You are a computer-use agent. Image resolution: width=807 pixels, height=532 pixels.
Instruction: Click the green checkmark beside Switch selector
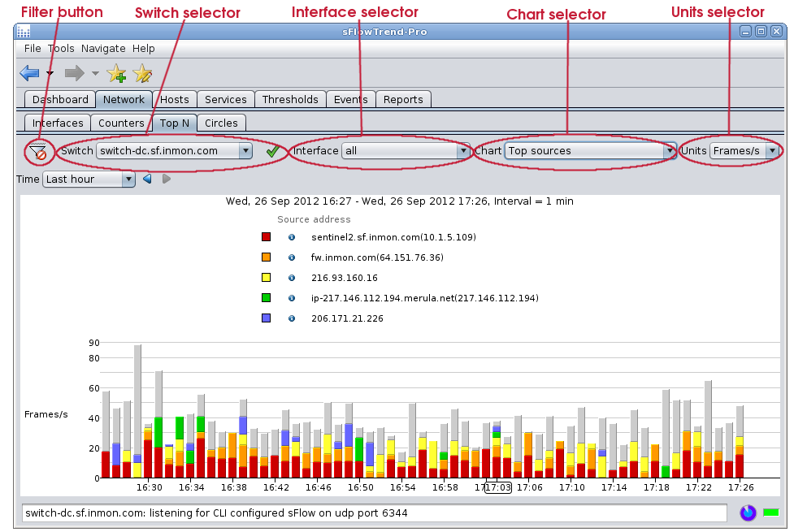point(273,151)
